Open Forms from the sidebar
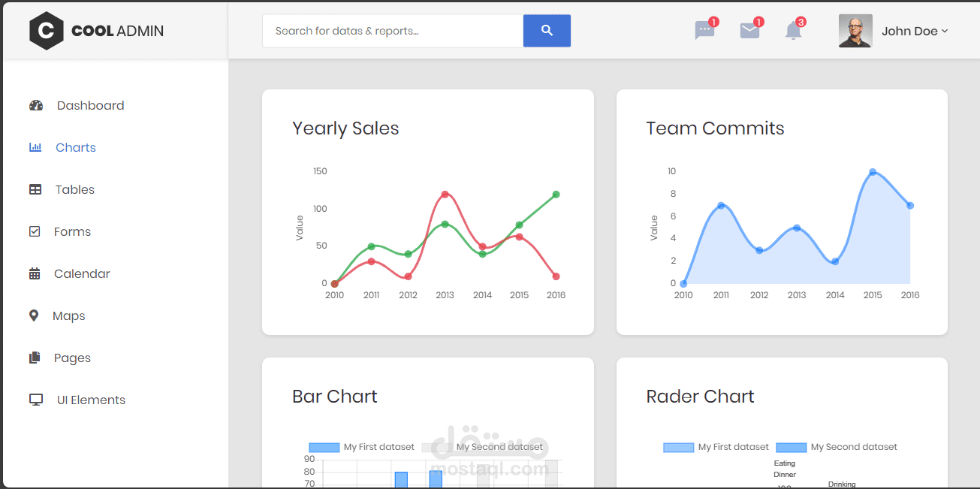 click(x=72, y=231)
